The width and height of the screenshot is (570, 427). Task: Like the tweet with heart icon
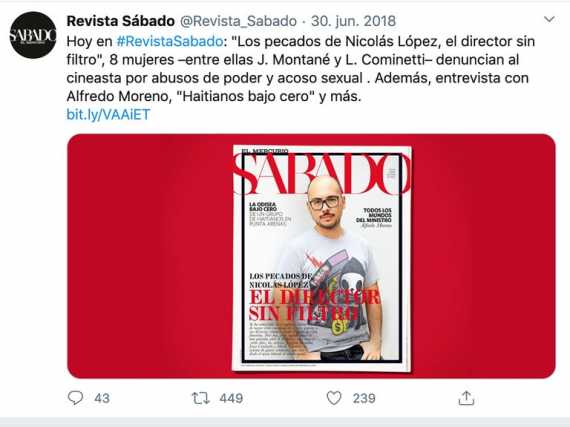[334, 398]
